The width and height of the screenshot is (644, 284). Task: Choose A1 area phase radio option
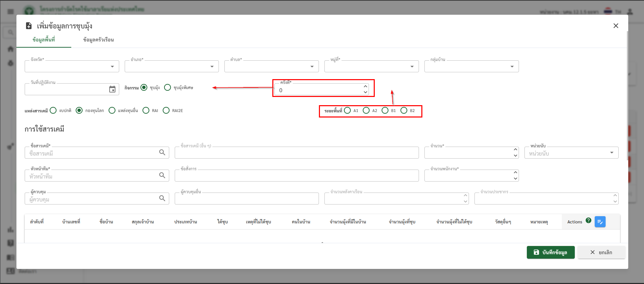point(347,110)
